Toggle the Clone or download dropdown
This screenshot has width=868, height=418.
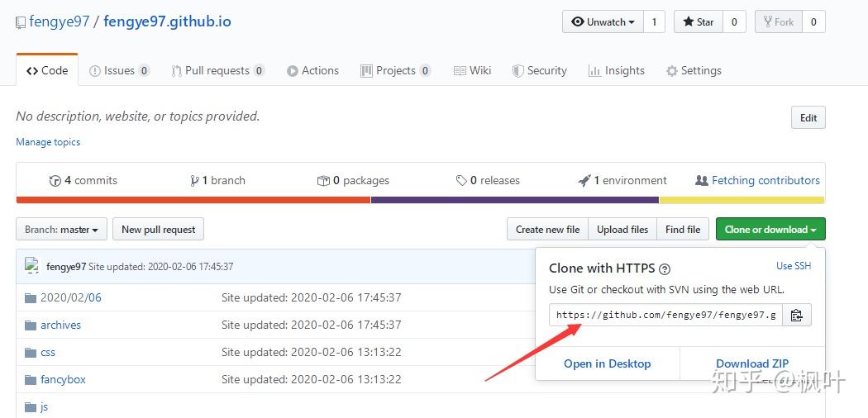tap(770, 230)
